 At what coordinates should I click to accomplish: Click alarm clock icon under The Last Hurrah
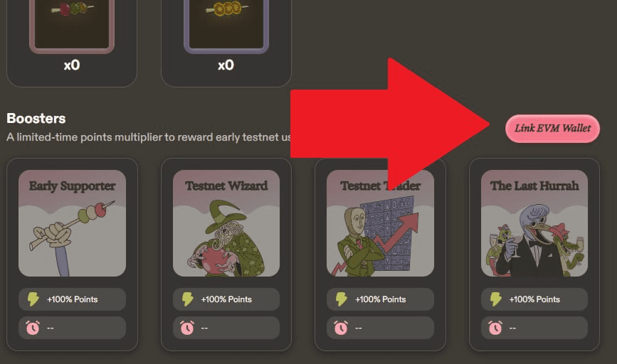click(495, 328)
